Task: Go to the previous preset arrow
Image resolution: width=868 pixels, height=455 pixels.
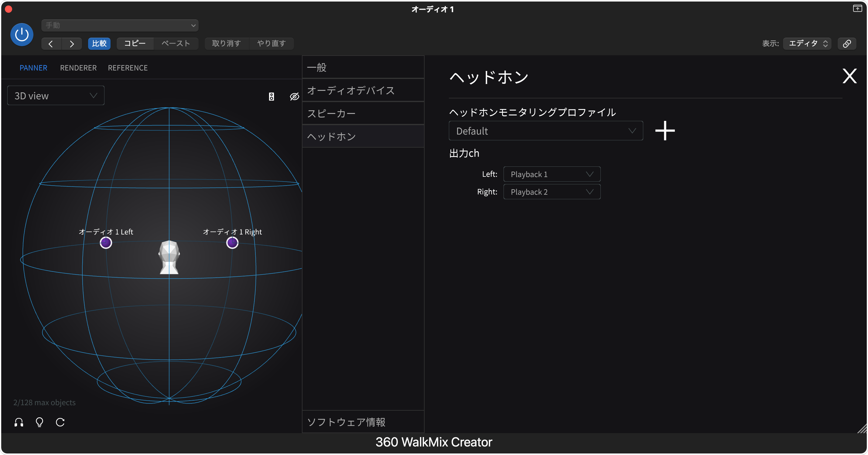Action: 51,44
